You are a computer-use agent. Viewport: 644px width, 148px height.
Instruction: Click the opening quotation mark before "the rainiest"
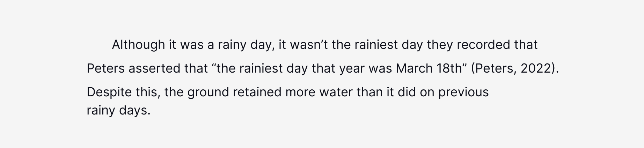tap(214, 65)
